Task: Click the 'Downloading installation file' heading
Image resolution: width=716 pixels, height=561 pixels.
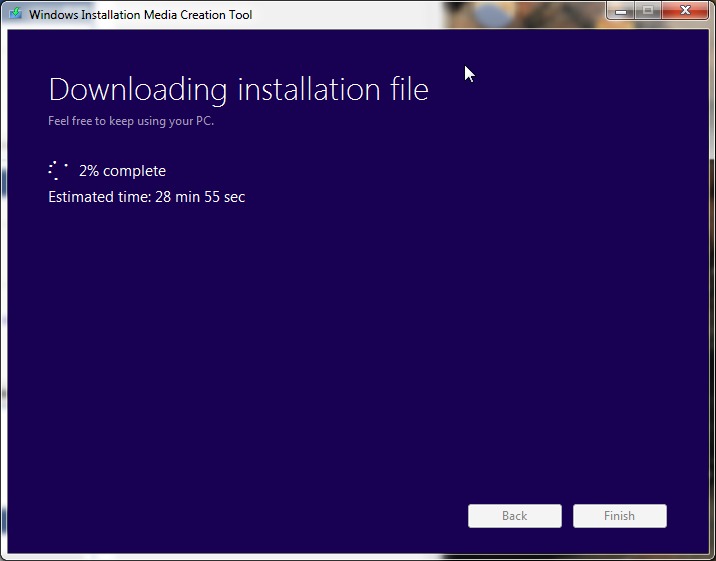Action: pos(238,89)
